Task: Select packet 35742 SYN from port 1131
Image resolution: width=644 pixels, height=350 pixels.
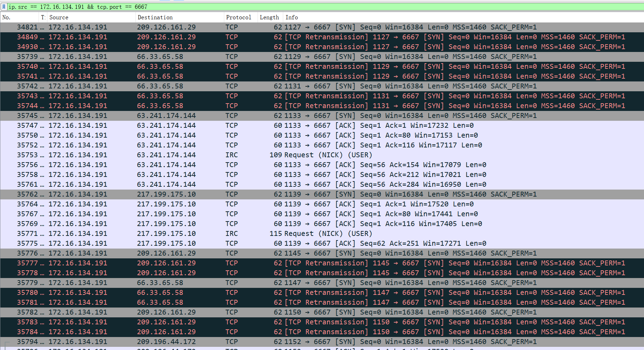Action: coord(322,86)
